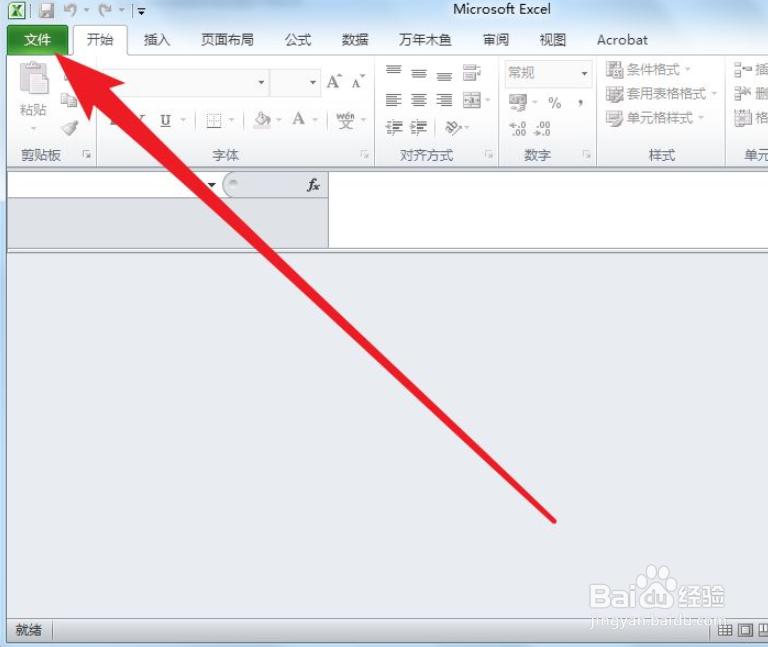
Task: Click the 条件格式 button
Action: tap(648, 70)
